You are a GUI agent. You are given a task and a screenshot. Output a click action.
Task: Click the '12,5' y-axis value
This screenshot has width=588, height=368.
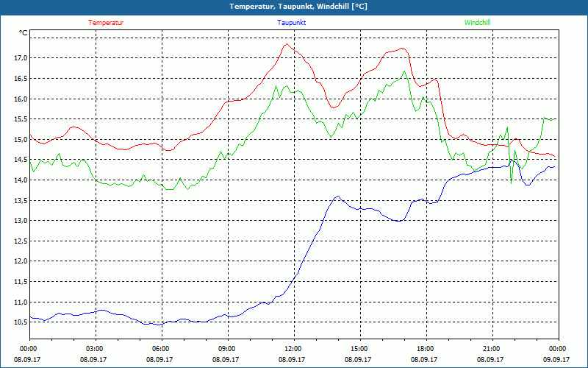[x=21, y=241]
